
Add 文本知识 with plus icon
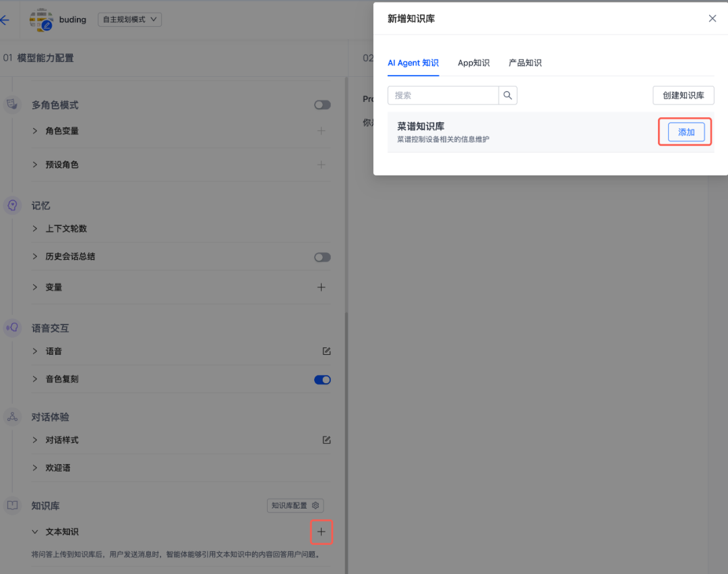322,532
